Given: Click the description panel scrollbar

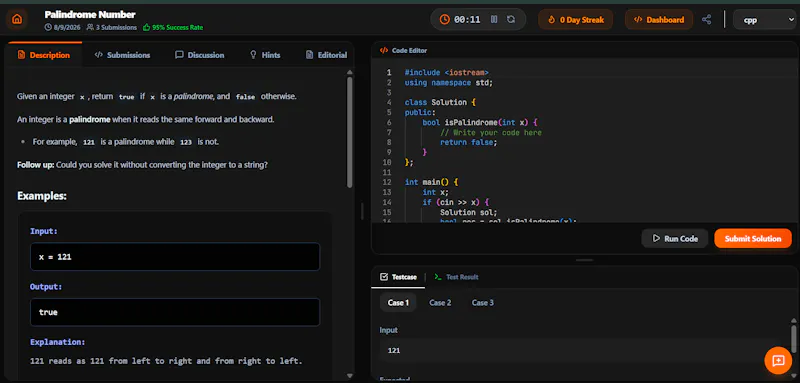Looking at the screenshot, I should pyautogui.click(x=349, y=132).
